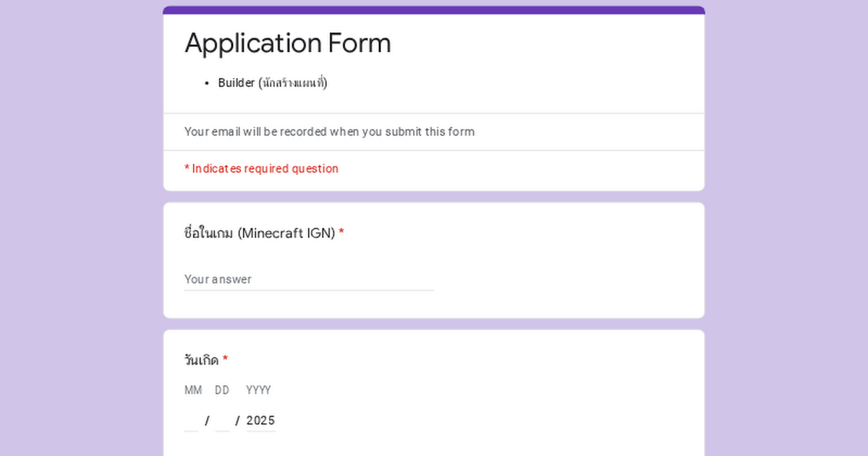Select the MM month date field

191,421
